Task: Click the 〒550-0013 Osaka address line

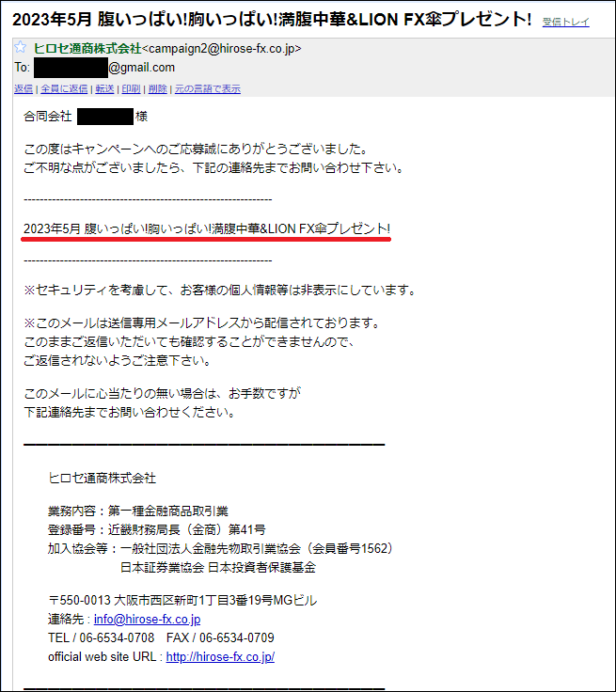Action: [182, 600]
